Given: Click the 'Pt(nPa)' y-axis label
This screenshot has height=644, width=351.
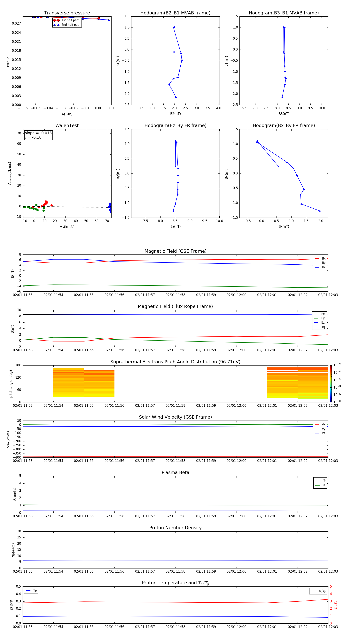Looking at the screenshot, I should pyautogui.click(x=8, y=61).
